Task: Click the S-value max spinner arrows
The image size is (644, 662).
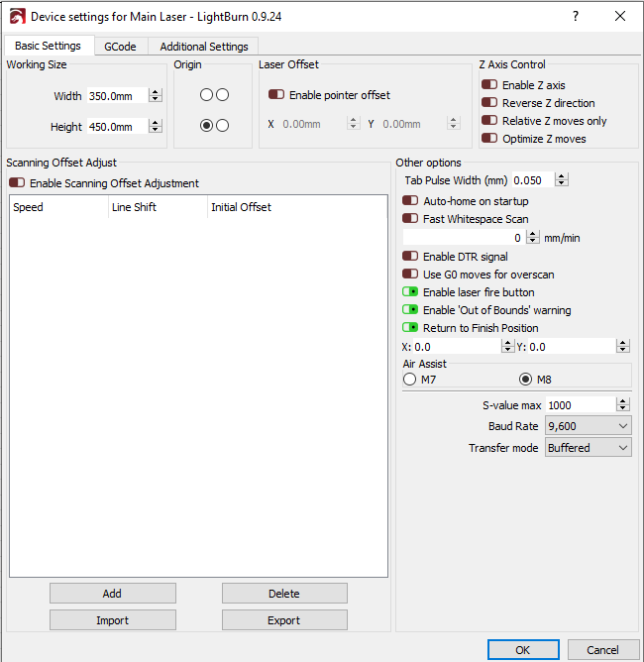Action: [623, 405]
